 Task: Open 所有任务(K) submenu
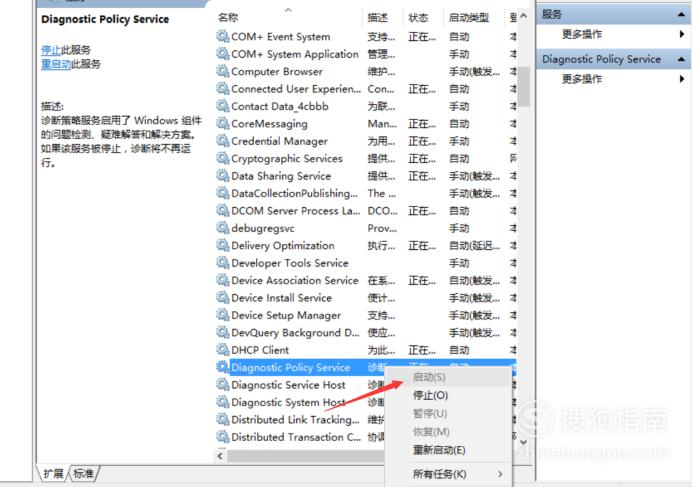(448, 474)
